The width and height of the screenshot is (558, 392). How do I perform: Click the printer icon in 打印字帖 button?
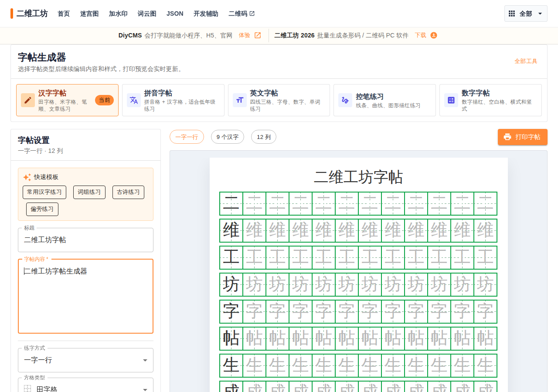coord(507,137)
